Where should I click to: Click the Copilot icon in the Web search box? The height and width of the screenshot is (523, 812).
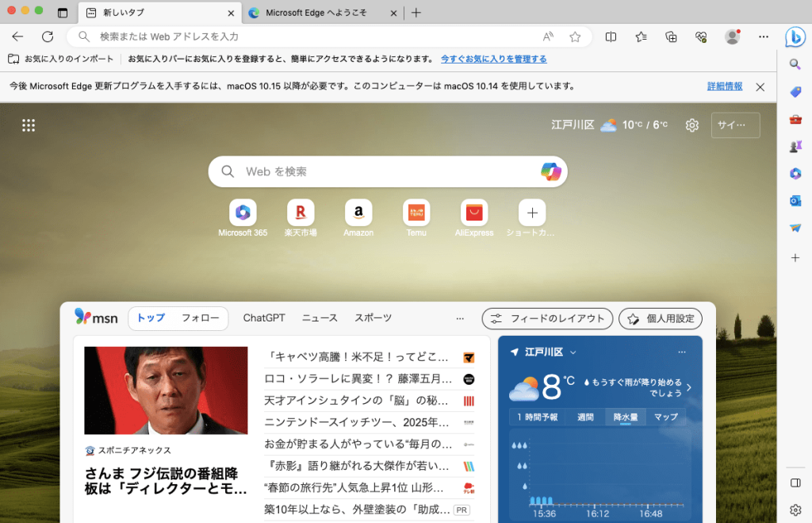(550, 171)
